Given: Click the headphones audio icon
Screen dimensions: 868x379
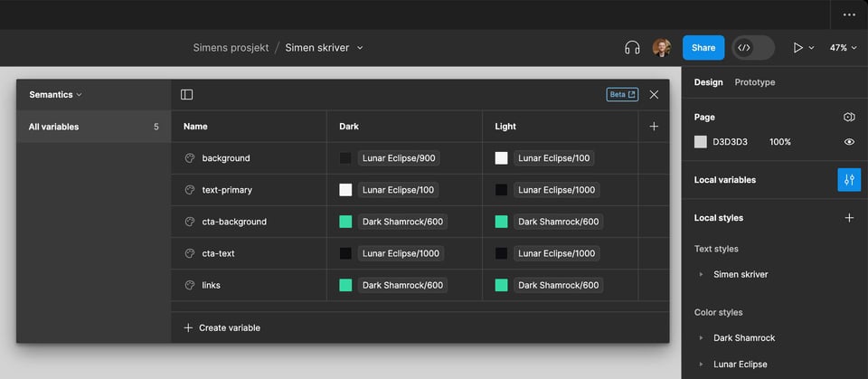Looking at the screenshot, I should point(632,48).
